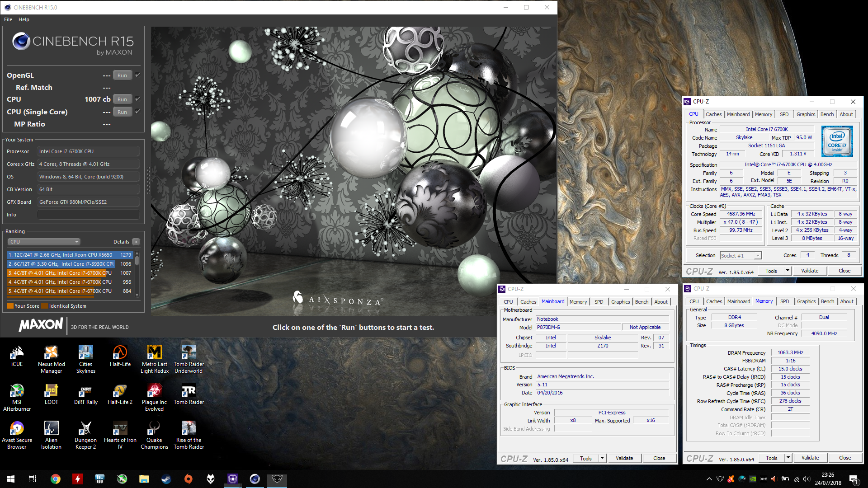This screenshot has height=488, width=868.
Task: Open Tools dropdown arrow in Mainboard window
Action: (x=602, y=458)
